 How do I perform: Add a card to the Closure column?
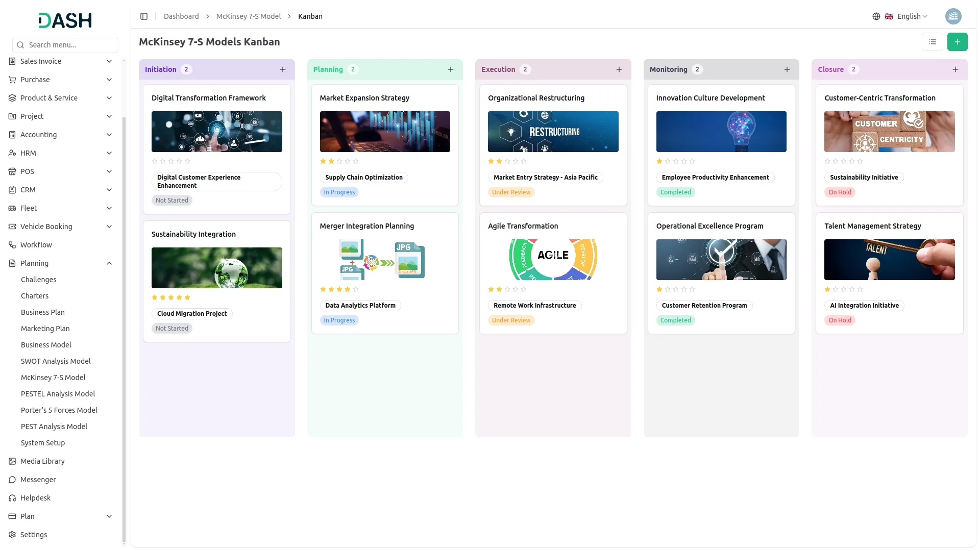coord(955,69)
